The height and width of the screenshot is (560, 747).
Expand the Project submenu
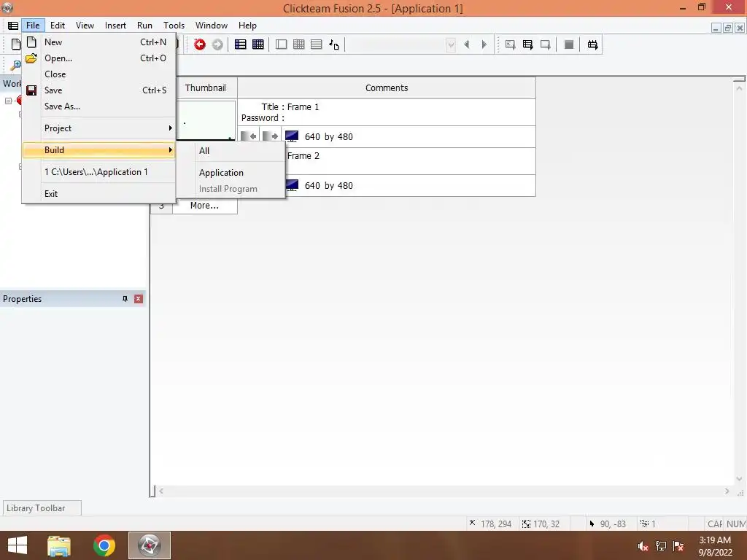[99, 128]
